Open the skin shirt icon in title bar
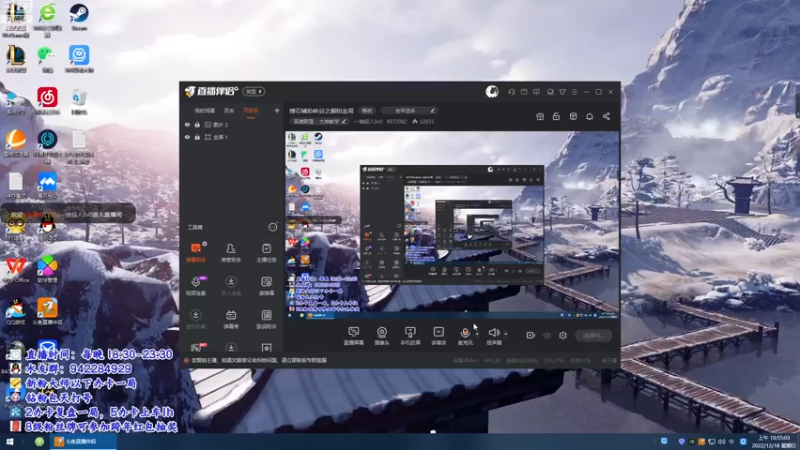 click(562, 92)
